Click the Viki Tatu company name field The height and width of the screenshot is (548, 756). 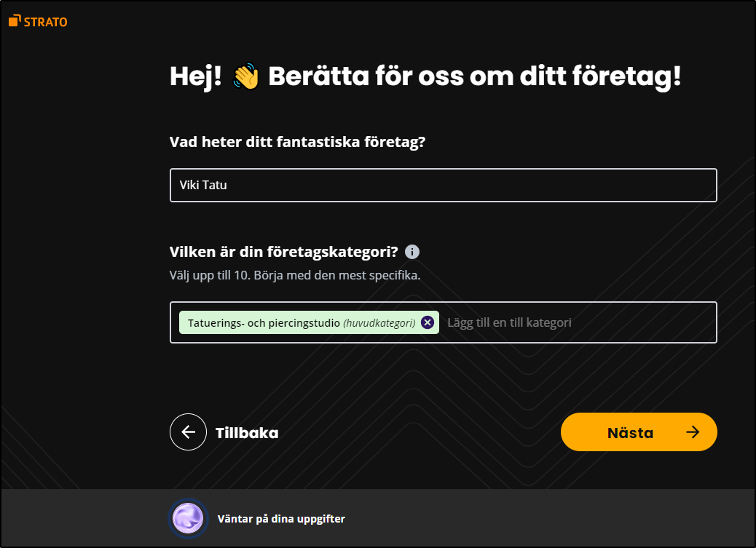pos(442,185)
